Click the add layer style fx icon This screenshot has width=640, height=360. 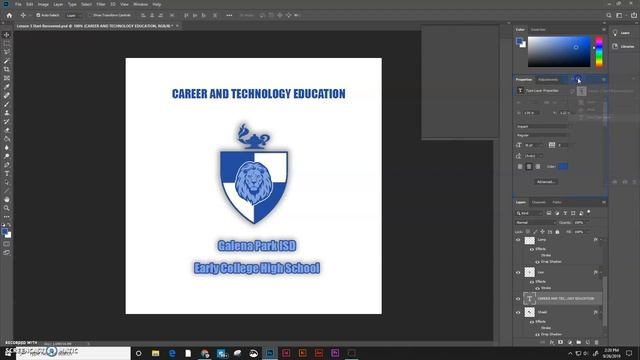(x=551, y=342)
